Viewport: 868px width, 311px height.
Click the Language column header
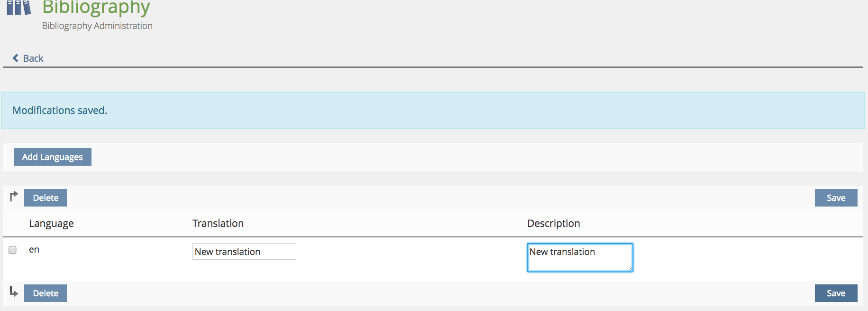[x=51, y=224]
